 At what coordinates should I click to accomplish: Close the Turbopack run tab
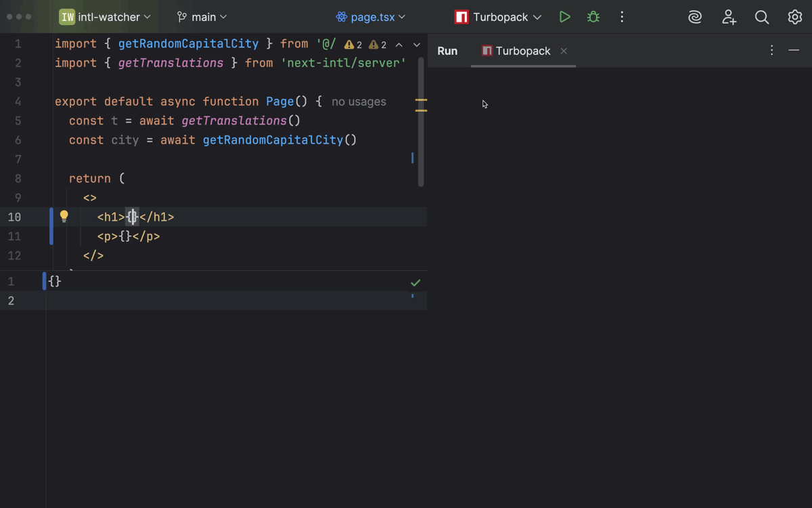click(564, 51)
